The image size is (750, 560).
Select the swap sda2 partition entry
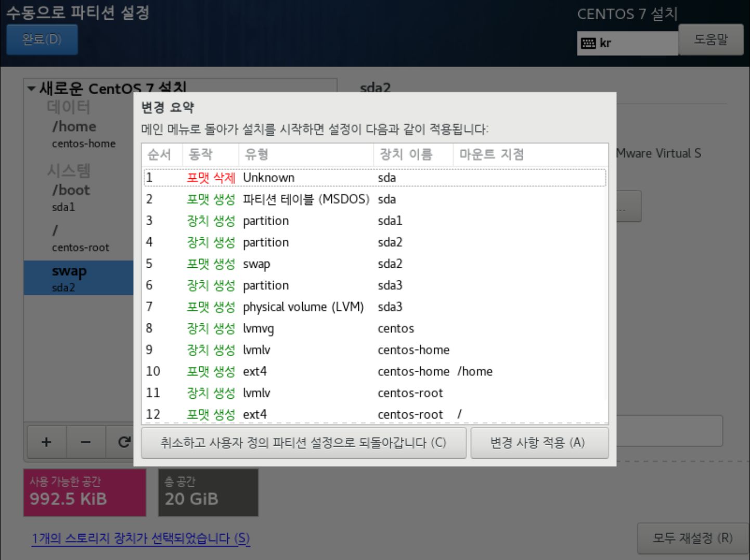pyautogui.click(x=79, y=278)
